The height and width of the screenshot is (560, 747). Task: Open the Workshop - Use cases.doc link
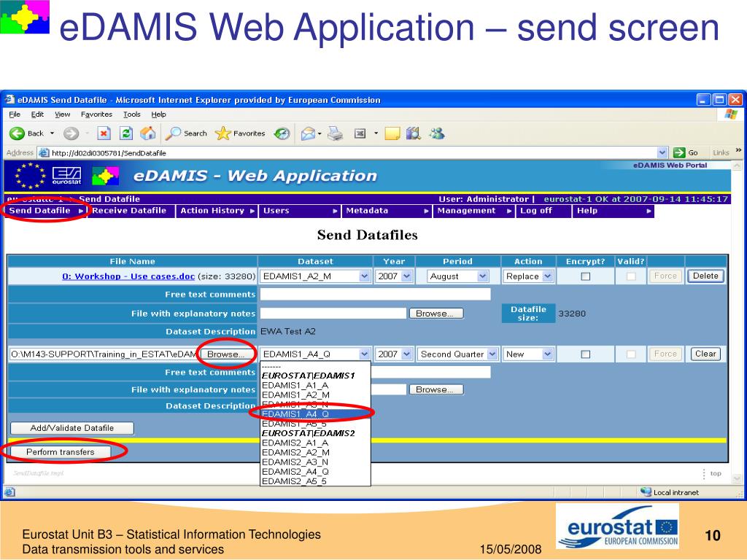(x=128, y=276)
